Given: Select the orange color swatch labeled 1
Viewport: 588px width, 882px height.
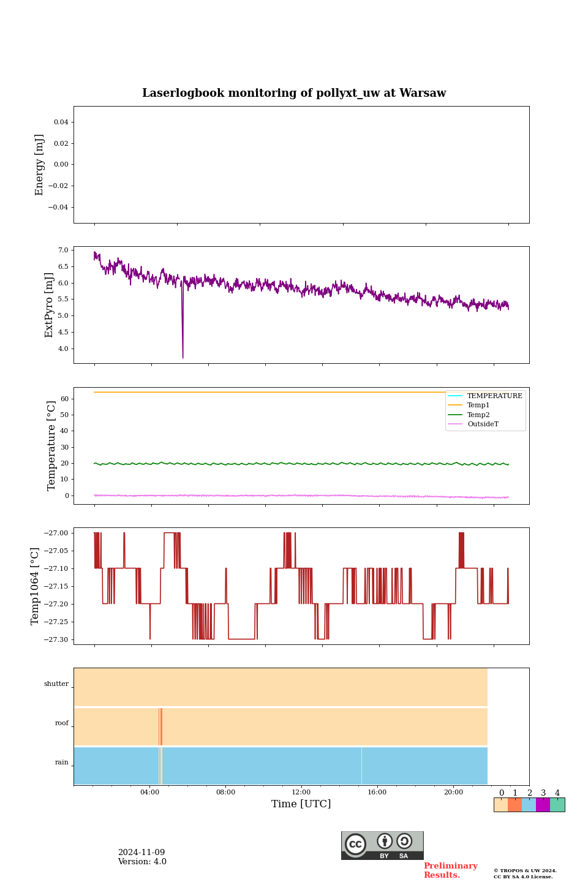Looking at the screenshot, I should [514, 805].
